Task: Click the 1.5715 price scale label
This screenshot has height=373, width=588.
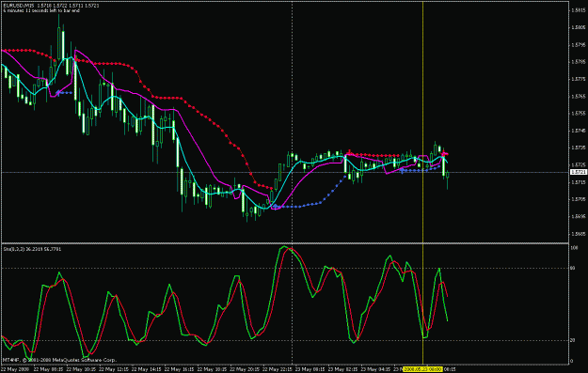Action: point(579,182)
